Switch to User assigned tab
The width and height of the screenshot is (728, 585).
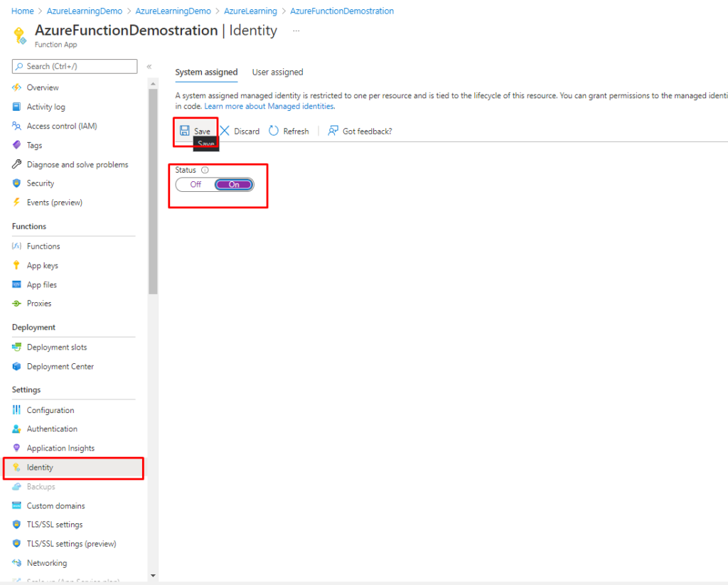tap(278, 72)
